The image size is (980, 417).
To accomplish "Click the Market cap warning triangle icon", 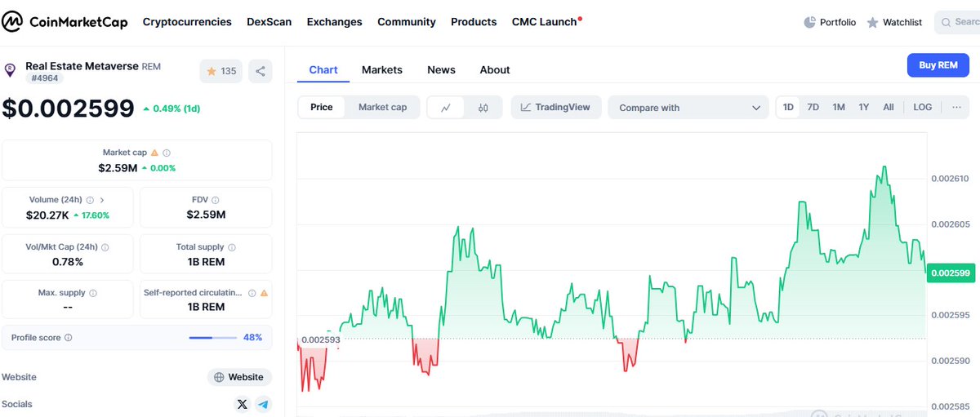I will 154,153.
